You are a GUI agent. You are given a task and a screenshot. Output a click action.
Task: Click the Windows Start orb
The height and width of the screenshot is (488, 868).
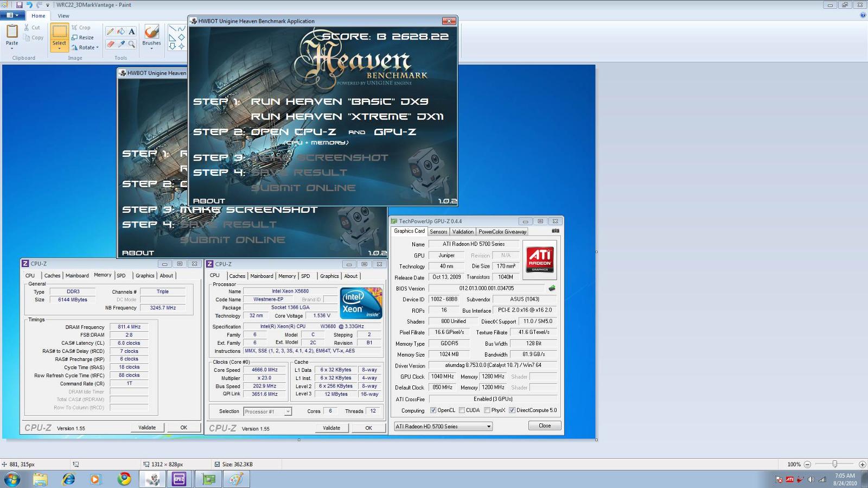point(12,479)
